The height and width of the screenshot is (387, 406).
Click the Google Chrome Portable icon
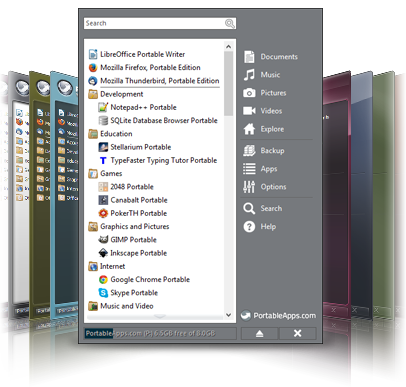(x=103, y=279)
